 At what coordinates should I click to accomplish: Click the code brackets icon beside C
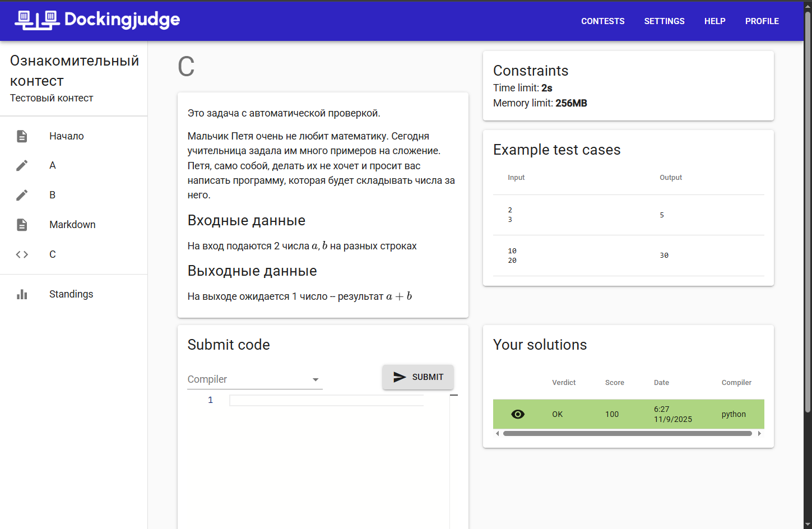pyautogui.click(x=22, y=254)
